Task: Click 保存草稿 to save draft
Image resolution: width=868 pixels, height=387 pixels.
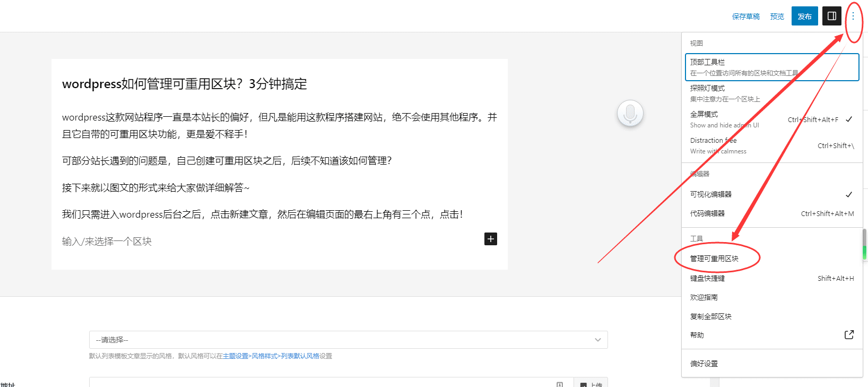Action: coord(746,16)
